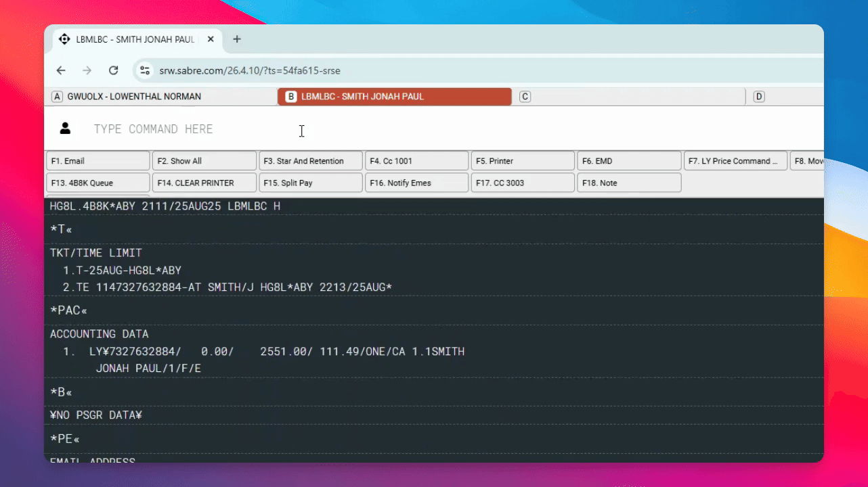868x487 pixels.
Task: Click the *B« command line
Action: coord(62,392)
